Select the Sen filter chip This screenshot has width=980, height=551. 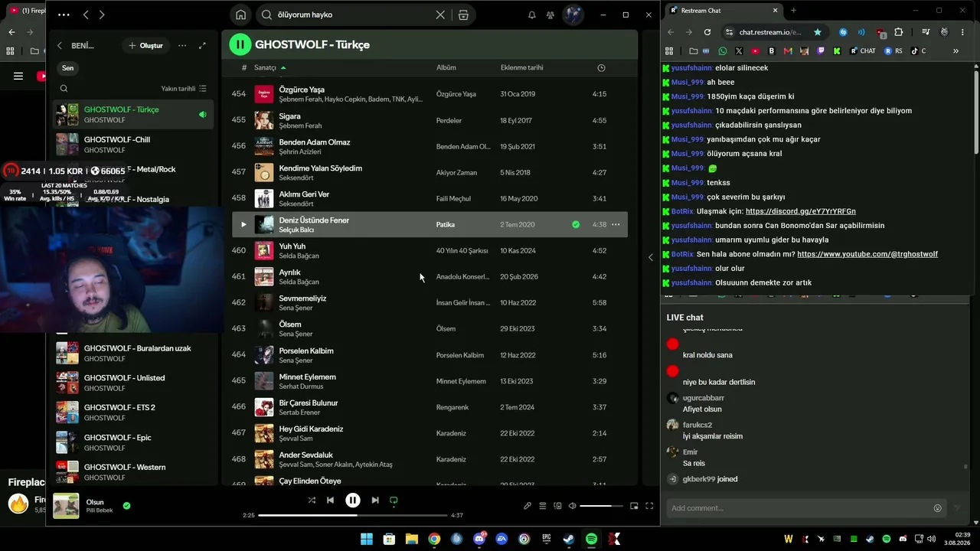pos(68,68)
